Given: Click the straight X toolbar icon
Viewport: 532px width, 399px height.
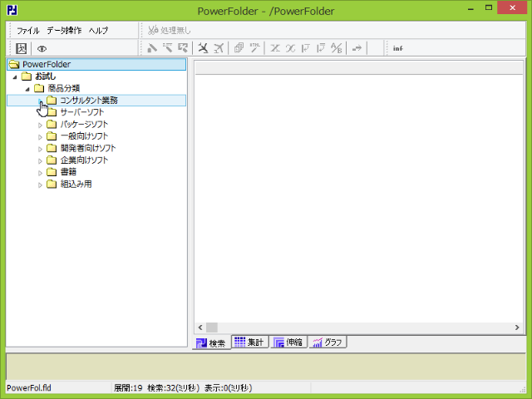Looking at the screenshot, I should [x=275, y=48].
